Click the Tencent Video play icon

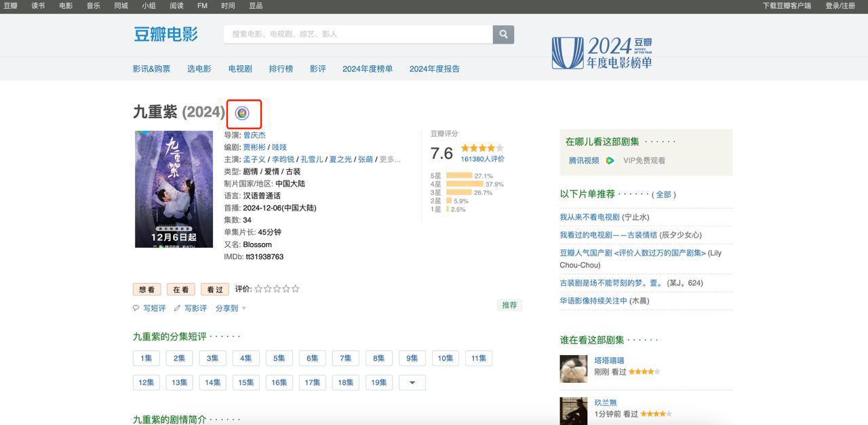(610, 161)
